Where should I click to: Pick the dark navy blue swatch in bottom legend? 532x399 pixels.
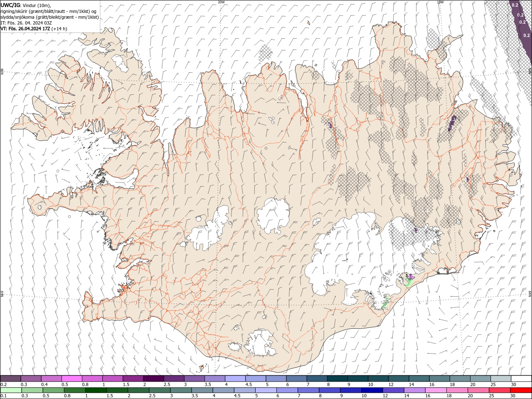372,390
